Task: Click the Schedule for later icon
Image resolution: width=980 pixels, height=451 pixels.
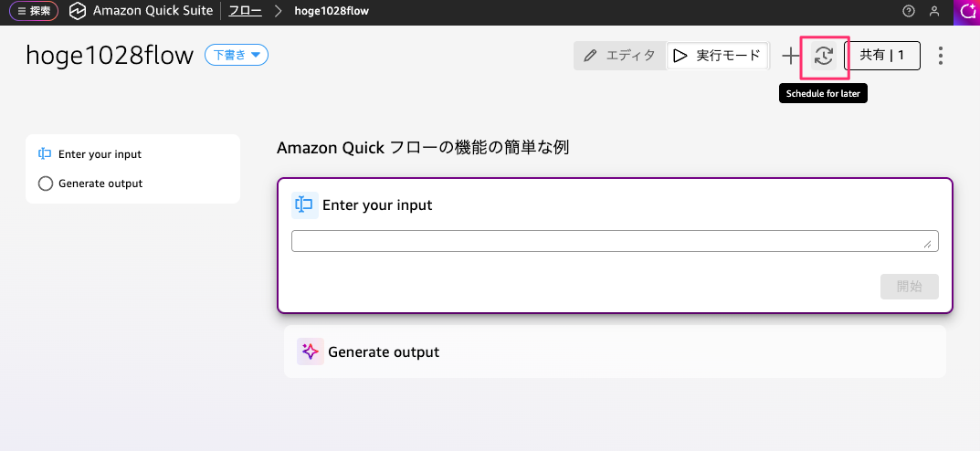Action: [x=824, y=57]
